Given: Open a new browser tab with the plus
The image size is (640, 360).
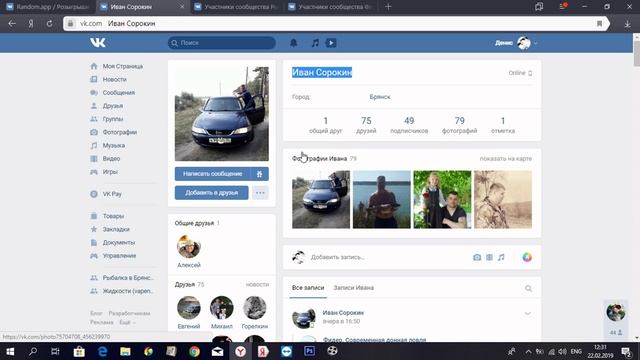Looking at the screenshot, I should (388, 7).
